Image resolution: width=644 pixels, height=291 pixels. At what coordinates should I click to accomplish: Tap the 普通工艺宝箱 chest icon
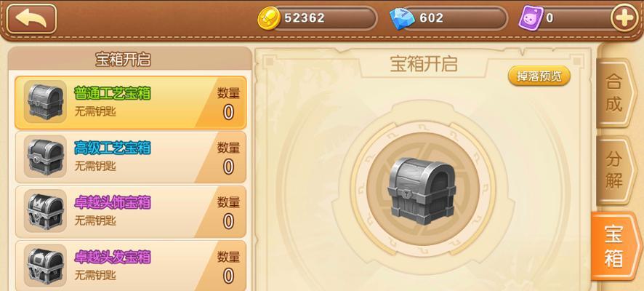coord(45,102)
